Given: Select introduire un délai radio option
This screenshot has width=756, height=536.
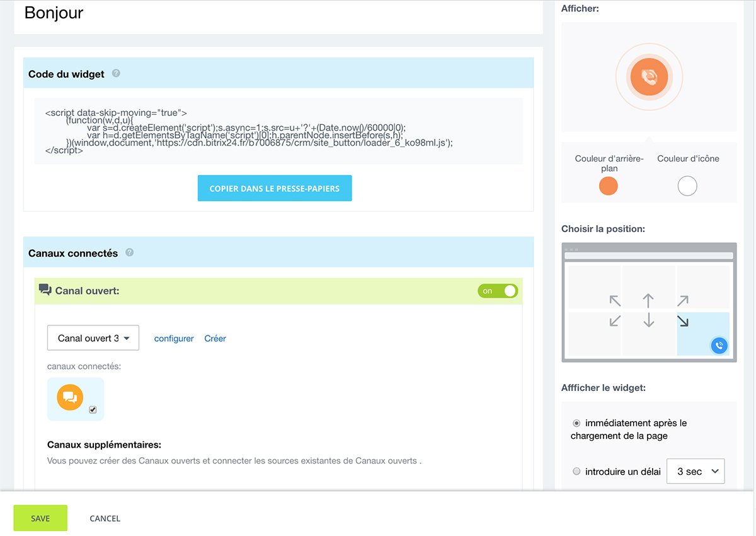Looking at the screenshot, I should [576, 471].
